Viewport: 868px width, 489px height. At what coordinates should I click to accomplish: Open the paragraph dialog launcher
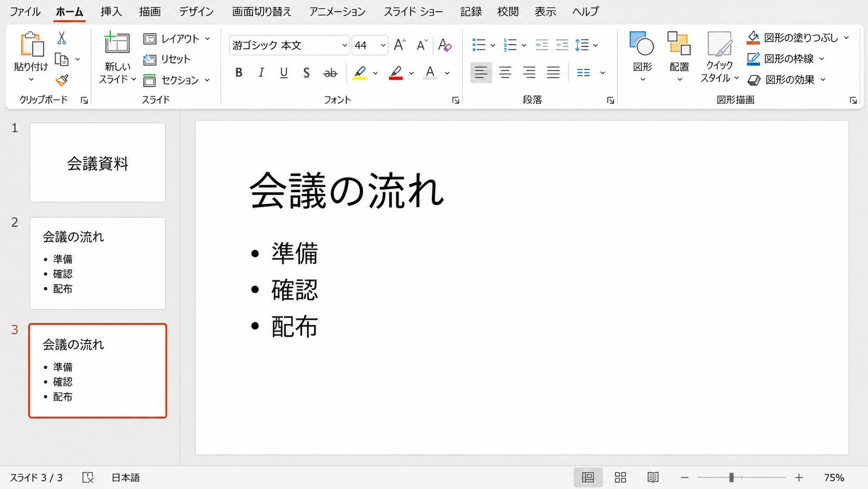coord(611,100)
